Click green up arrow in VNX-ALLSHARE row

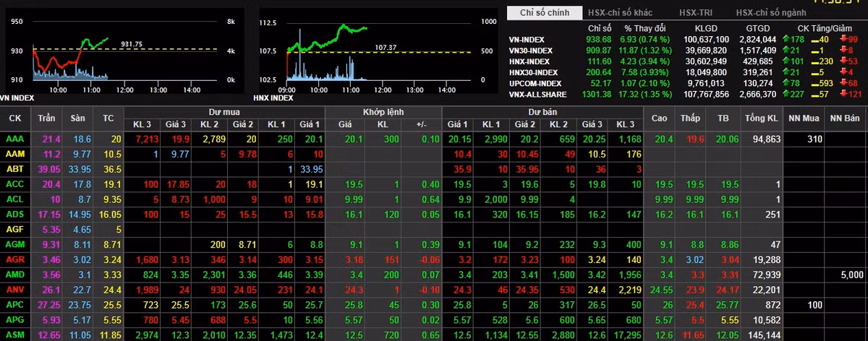[786, 95]
